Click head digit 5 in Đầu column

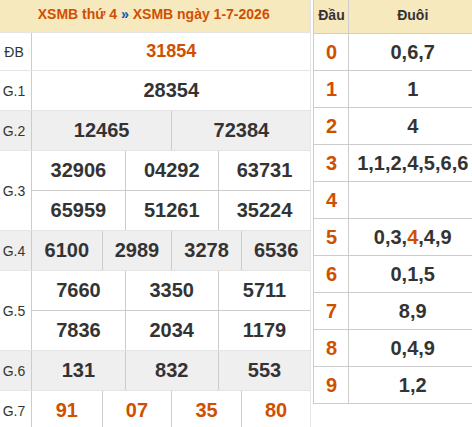[x=331, y=237]
